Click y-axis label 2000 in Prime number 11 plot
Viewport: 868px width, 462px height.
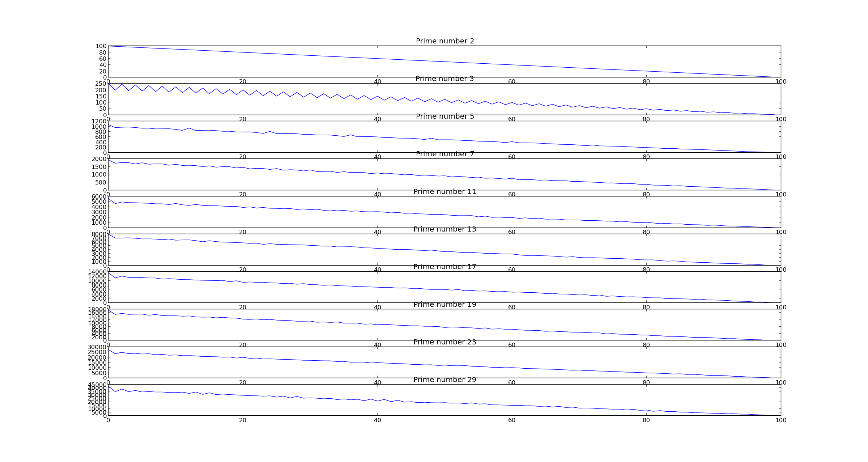tap(99, 217)
